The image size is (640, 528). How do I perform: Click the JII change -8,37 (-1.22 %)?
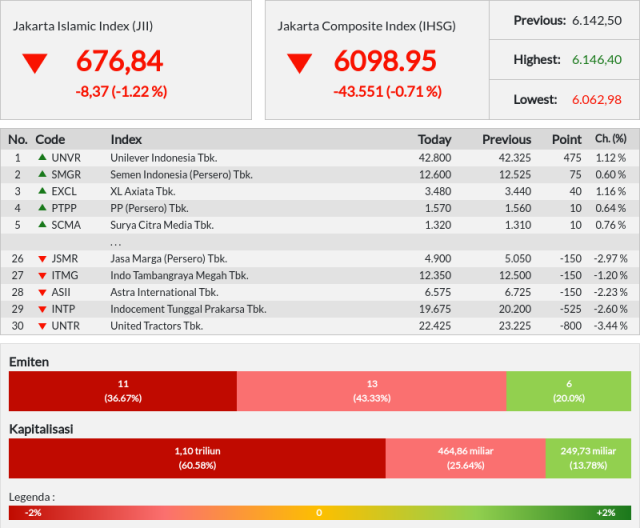[121, 91]
